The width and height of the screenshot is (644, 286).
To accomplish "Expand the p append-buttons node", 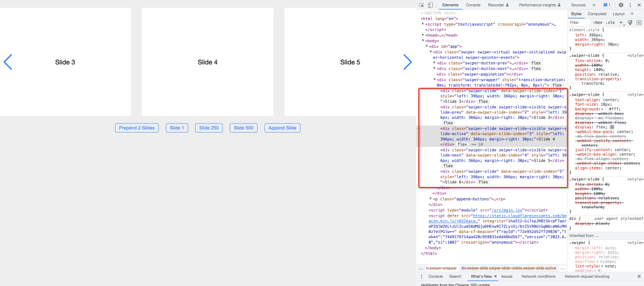I will pos(431,199).
